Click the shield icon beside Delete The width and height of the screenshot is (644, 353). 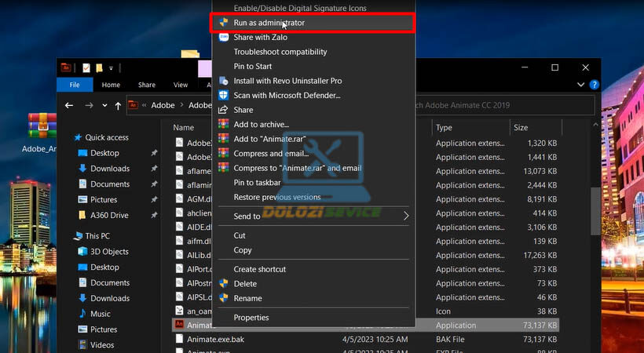(x=224, y=284)
